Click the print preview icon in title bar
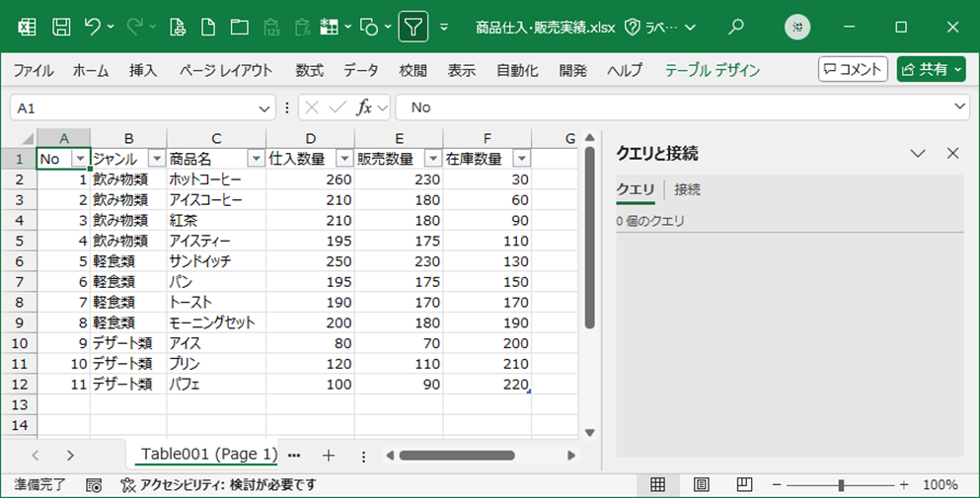 tap(178, 27)
